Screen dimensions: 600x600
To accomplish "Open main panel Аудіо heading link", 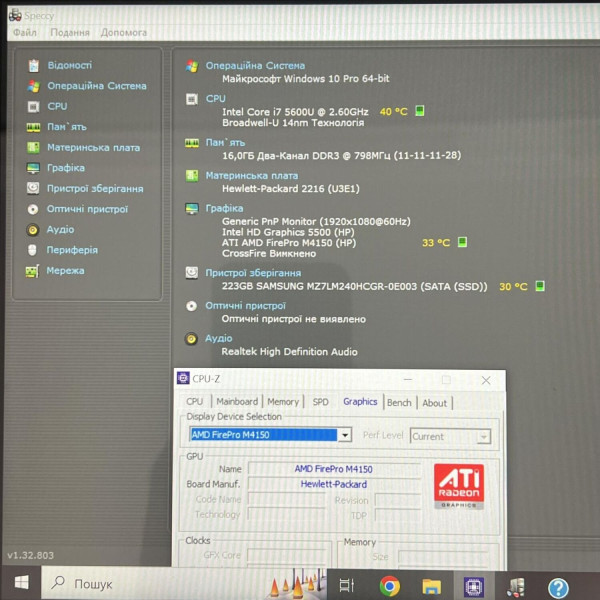I will point(218,338).
